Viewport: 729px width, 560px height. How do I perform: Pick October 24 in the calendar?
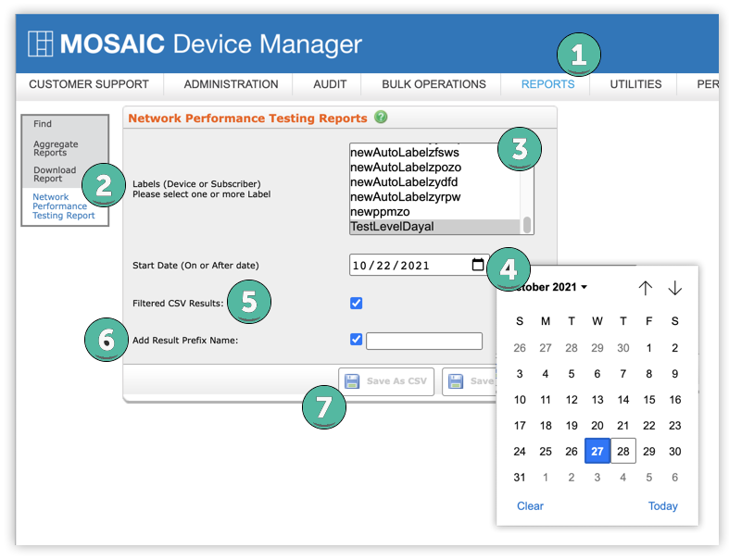pyautogui.click(x=520, y=451)
